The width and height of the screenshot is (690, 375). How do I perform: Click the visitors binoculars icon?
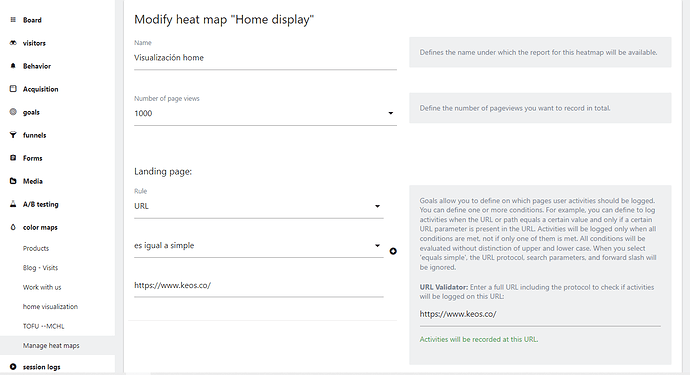pos(13,43)
